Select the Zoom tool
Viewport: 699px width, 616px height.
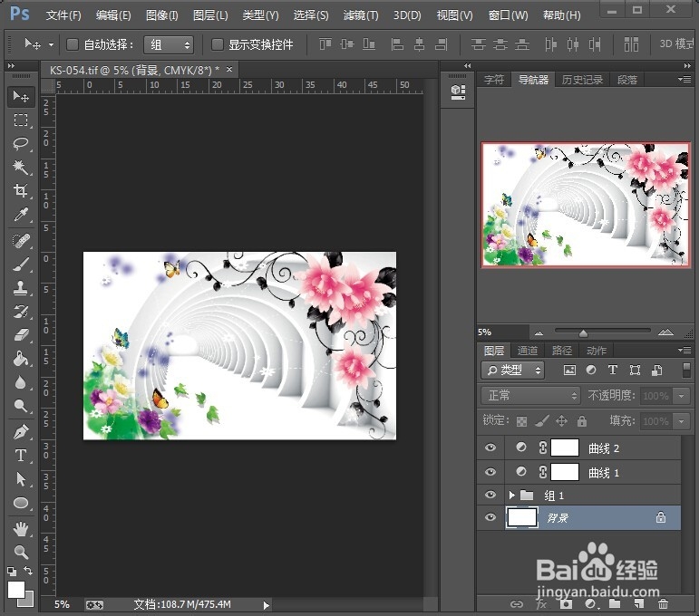coord(21,553)
